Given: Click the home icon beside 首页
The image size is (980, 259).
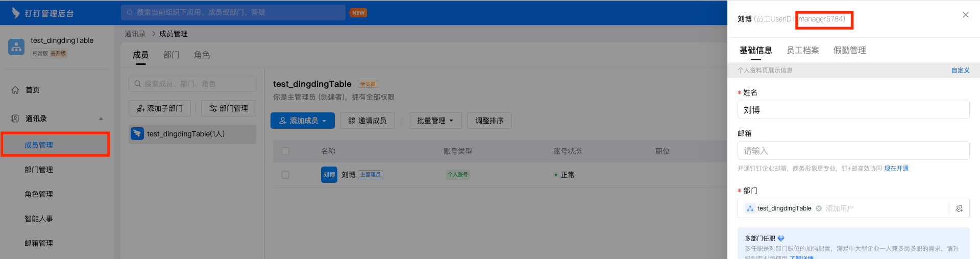Looking at the screenshot, I should tap(15, 90).
